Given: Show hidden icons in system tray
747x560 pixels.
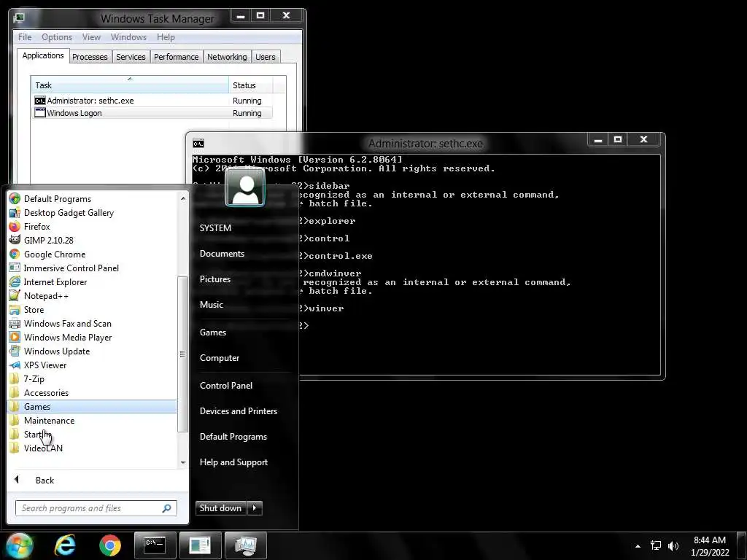Looking at the screenshot, I should (x=638, y=545).
